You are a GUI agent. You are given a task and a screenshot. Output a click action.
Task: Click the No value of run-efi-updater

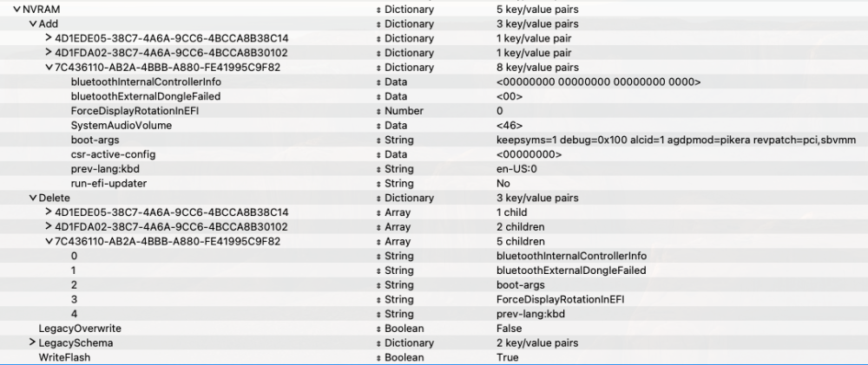(x=503, y=184)
